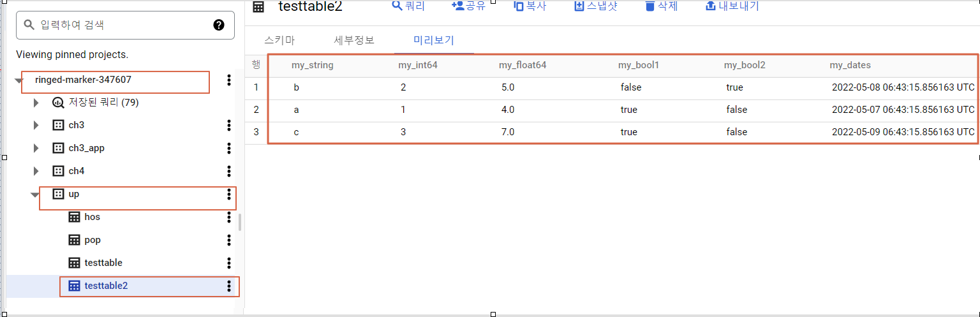Click the 복사 button

pos(530,6)
